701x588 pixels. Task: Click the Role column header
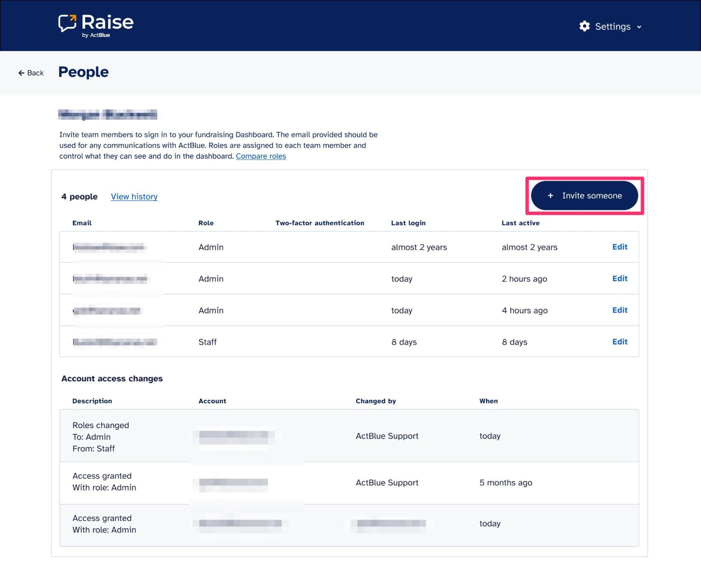(x=206, y=223)
